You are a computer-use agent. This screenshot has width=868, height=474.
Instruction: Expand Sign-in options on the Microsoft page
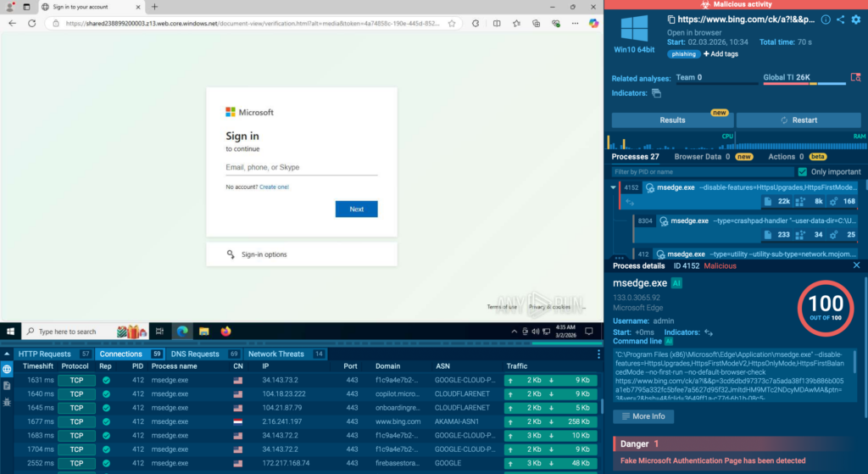click(x=302, y=254)
